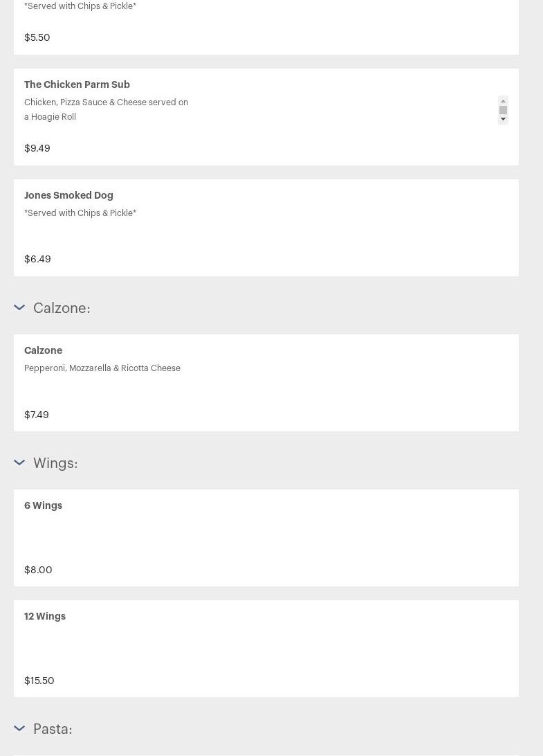Click the Pepperoni, Mozzarella & Ricotta Cheese description
Image resolution: width=543 pixels, height=756 pixels.
click(102, 368)
